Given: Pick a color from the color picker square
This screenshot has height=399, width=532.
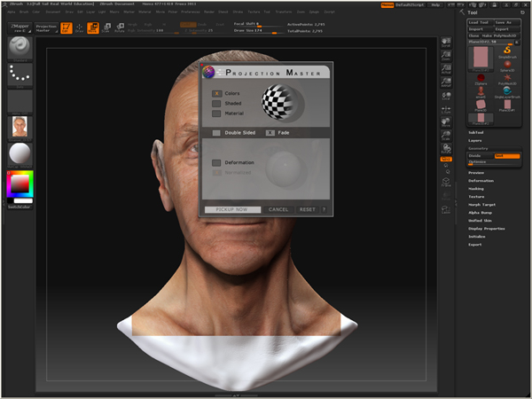Looking at the screenshot, I should [19, 184].
